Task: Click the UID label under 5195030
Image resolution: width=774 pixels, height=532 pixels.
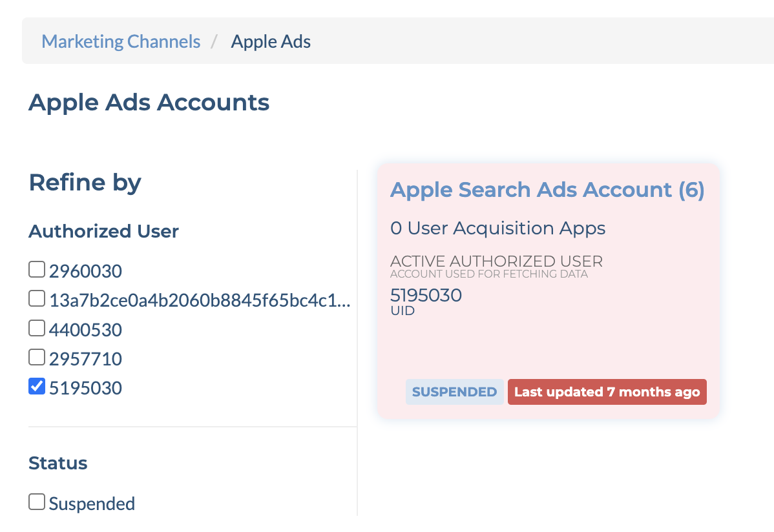Action: (403, 311)
